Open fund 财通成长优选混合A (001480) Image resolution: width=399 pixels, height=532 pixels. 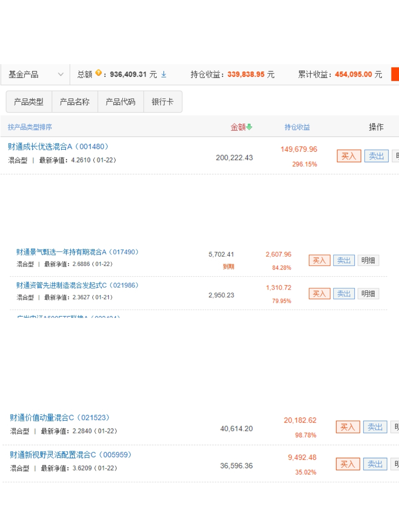[58, 147]
